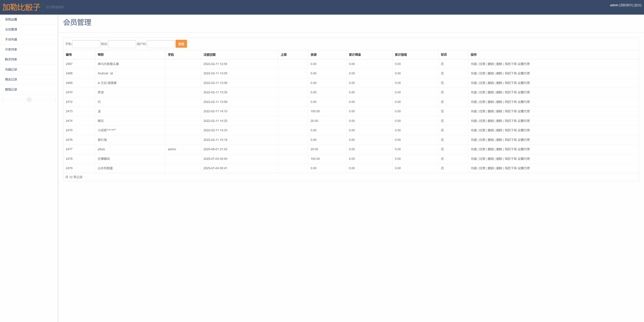Click 设置代理 for member 2479
Image resolution: width=644 pixels, height=322 pixels.
(x=523, y=168)
